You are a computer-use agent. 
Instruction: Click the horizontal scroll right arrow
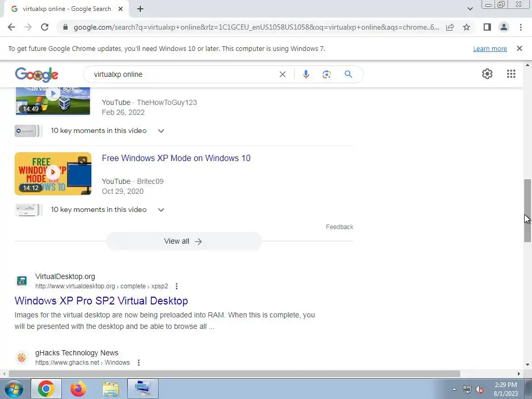[519, 374]
